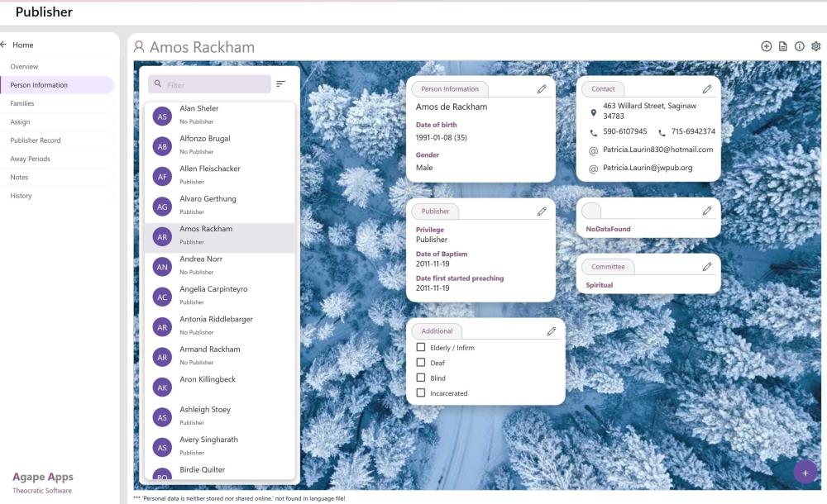Screen dimensions: 827x504
Task: Select Publisher Record in the sidebar
Action: click(36, 140)
